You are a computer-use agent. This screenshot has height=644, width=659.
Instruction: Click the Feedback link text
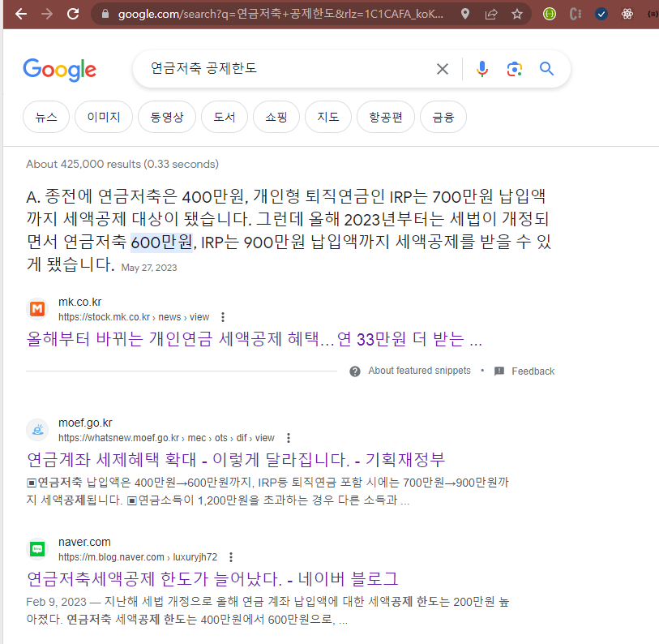[533, 371]
